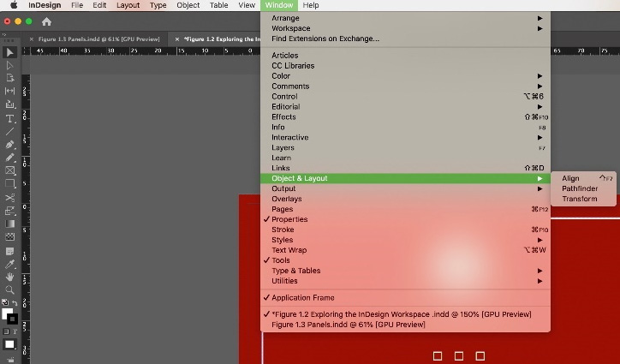Expand the Editorial submenu
Image resolution: width=620 pixels, height=364 pixels.
coord(405,107)
